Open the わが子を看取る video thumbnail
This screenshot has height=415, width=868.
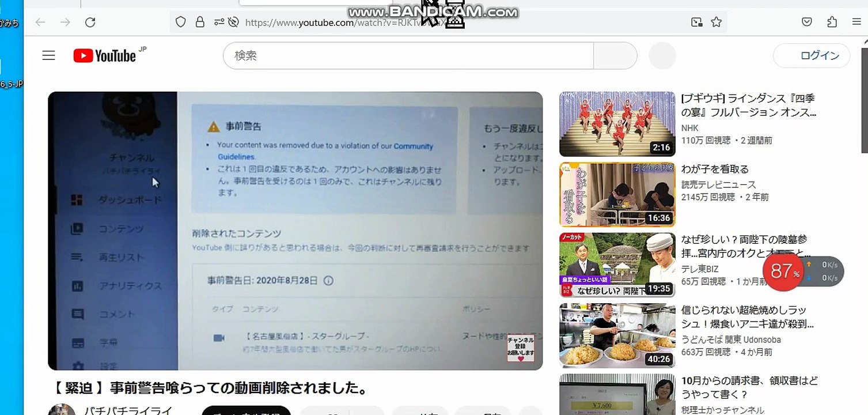click(x=617, y=195)
